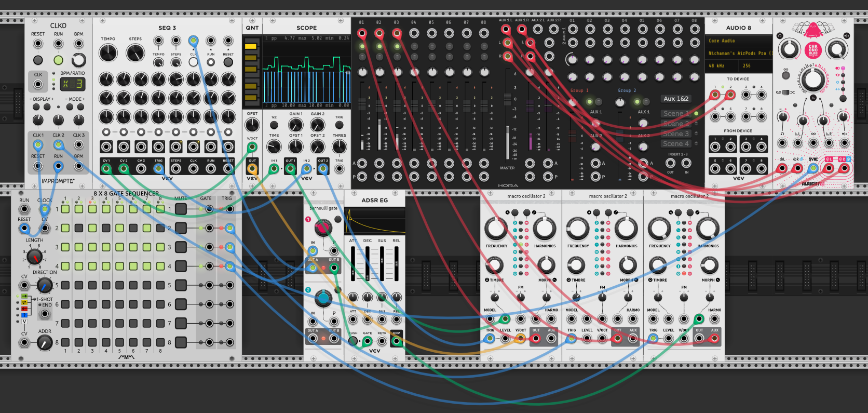Click the MODE plus button on CLKD
The height and width of the screenshot is (413, 868).
coord(80,107)
